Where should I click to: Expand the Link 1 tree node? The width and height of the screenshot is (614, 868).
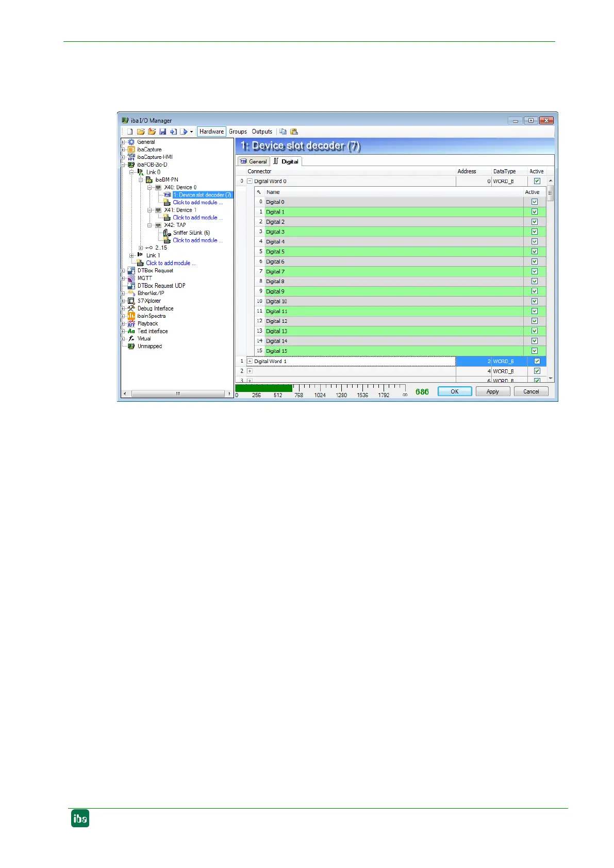coord(131,255)
